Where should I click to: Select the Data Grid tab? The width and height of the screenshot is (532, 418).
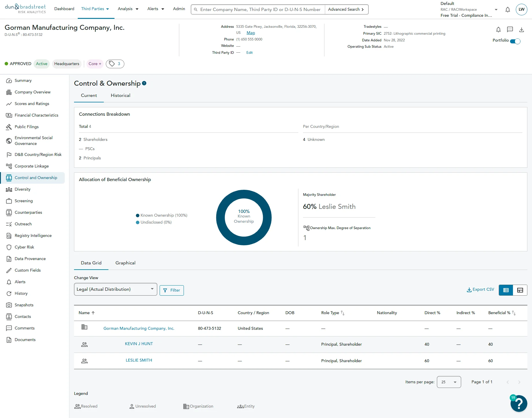pyautogui.click(x=91, y=263)
